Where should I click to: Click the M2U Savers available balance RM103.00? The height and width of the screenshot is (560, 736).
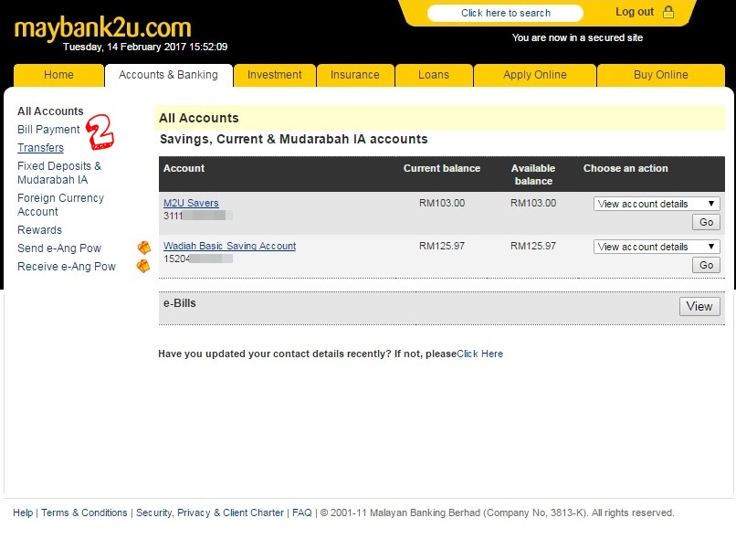(533, 203)
